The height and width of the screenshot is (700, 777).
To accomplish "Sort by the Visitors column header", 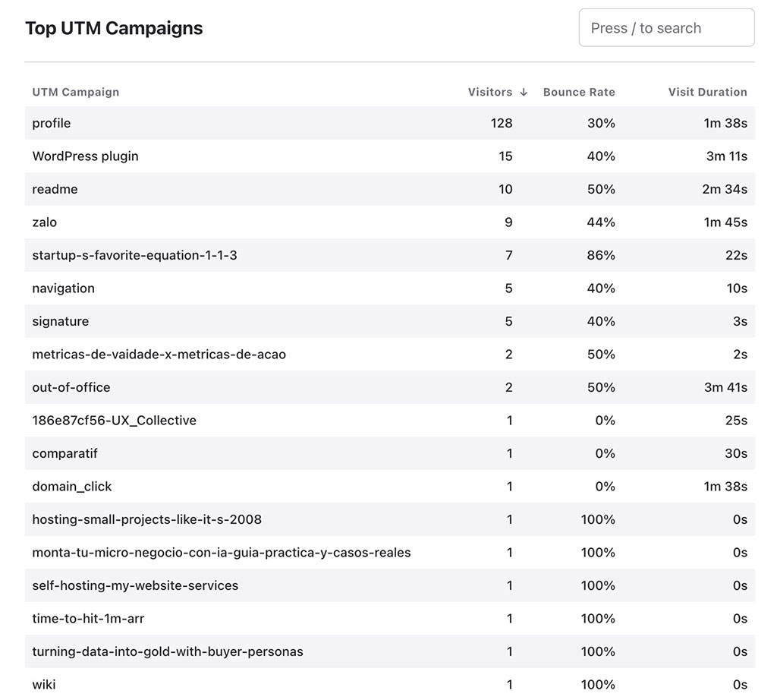I will tap(490, 92).
